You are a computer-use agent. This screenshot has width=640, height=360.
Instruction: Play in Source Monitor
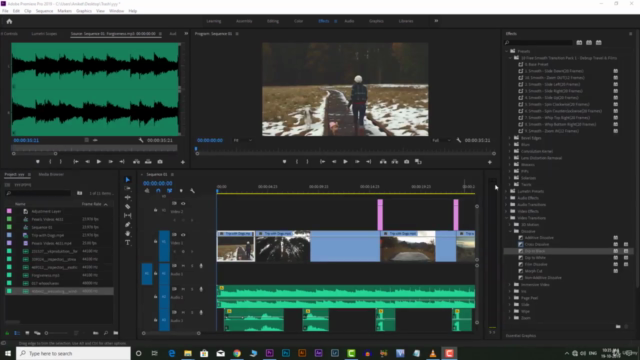point(99,162)
